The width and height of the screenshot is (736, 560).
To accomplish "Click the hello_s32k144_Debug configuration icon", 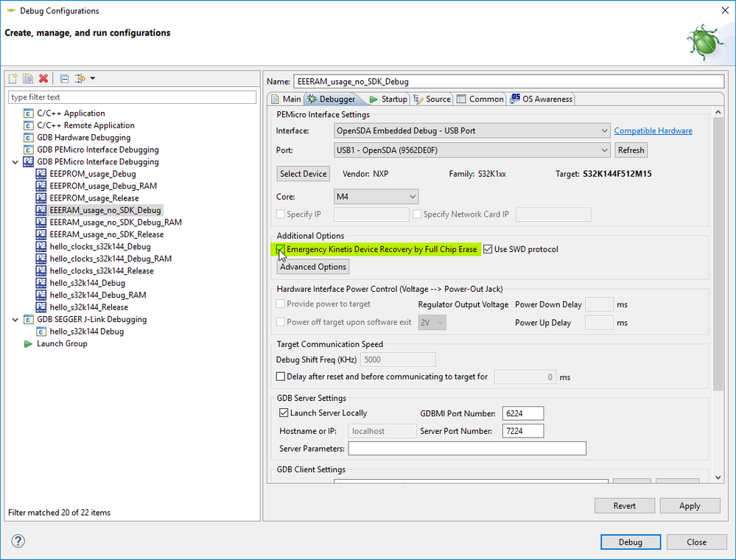I will [41, 283].
